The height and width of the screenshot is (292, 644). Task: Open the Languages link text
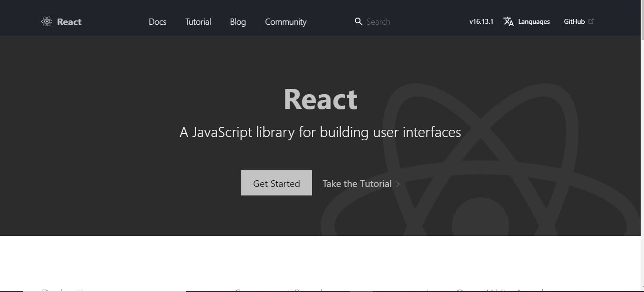[534, 21]
